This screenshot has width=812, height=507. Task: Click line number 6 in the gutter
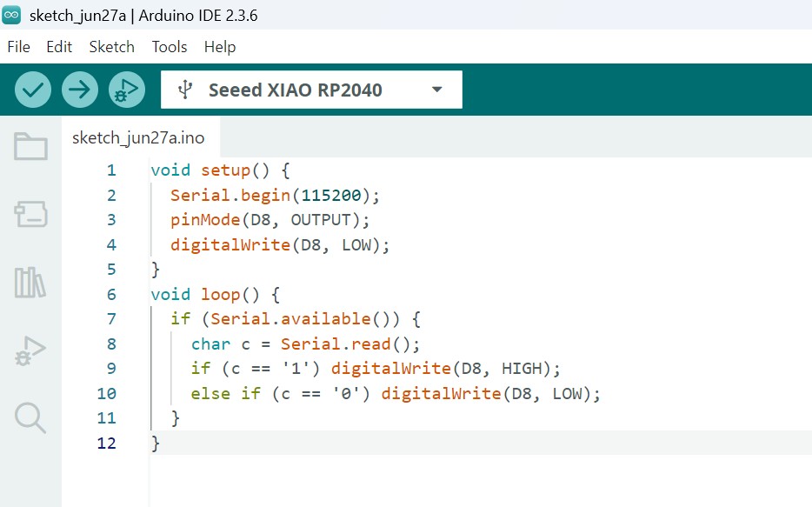coord(111,295)
